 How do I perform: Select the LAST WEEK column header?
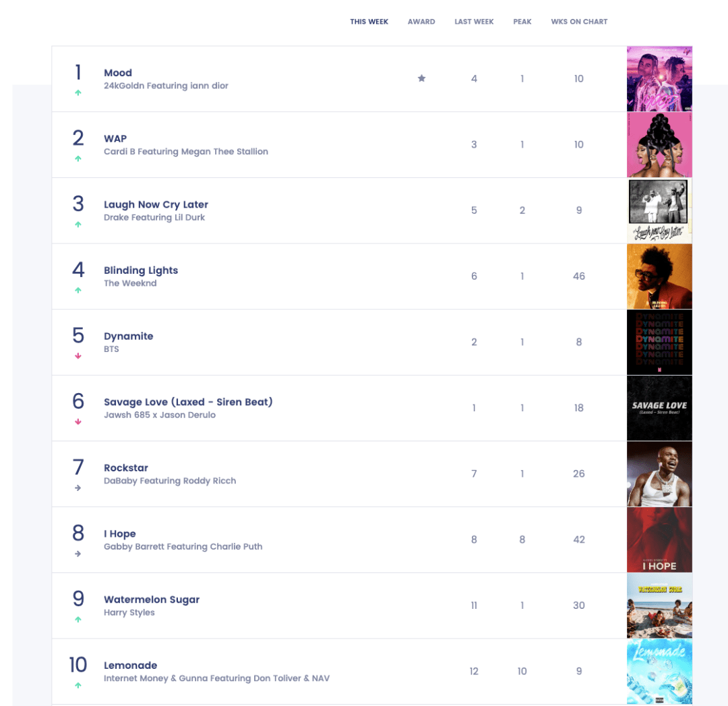coord(474,22)
